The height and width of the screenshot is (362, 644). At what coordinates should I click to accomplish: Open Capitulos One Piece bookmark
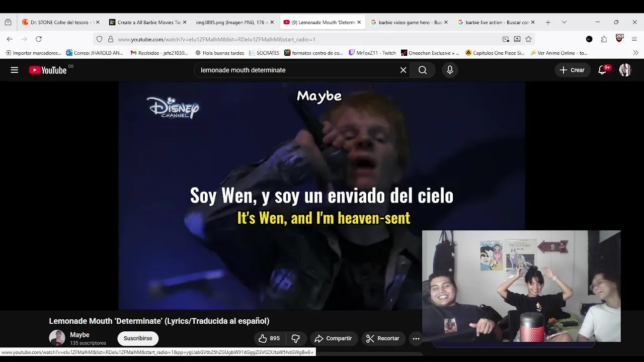pos(495,53)
